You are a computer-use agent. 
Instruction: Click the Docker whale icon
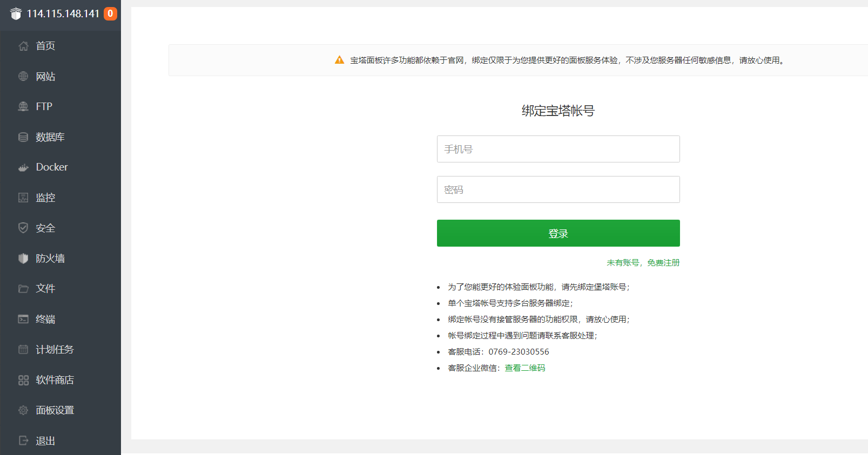point(23,167)
